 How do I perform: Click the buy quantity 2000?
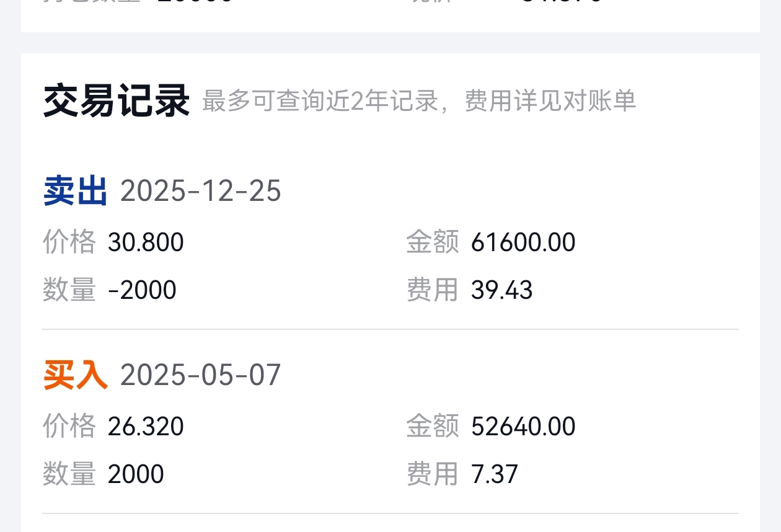(x=136, y=474)
